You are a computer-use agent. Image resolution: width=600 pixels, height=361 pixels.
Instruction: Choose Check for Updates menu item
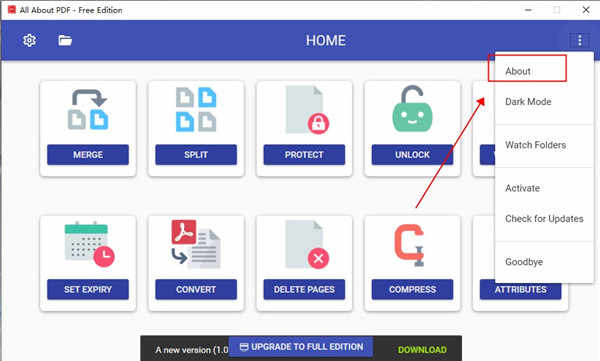point(544,219)
